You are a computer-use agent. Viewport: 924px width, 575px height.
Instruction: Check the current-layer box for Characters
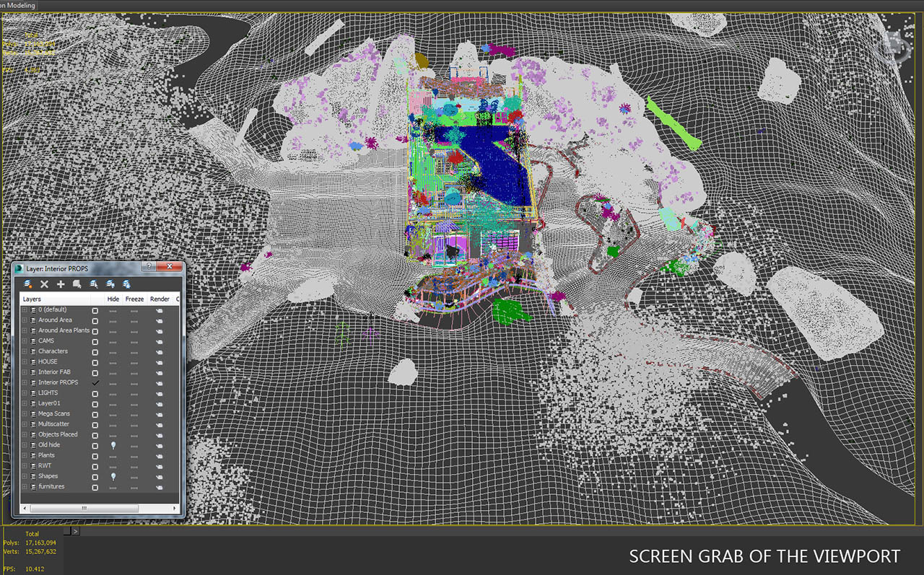click(x=95, y=351)
